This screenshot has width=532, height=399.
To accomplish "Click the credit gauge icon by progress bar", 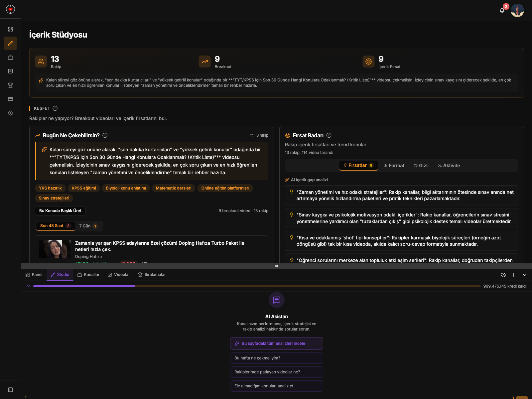I will (x=29, y=286).
